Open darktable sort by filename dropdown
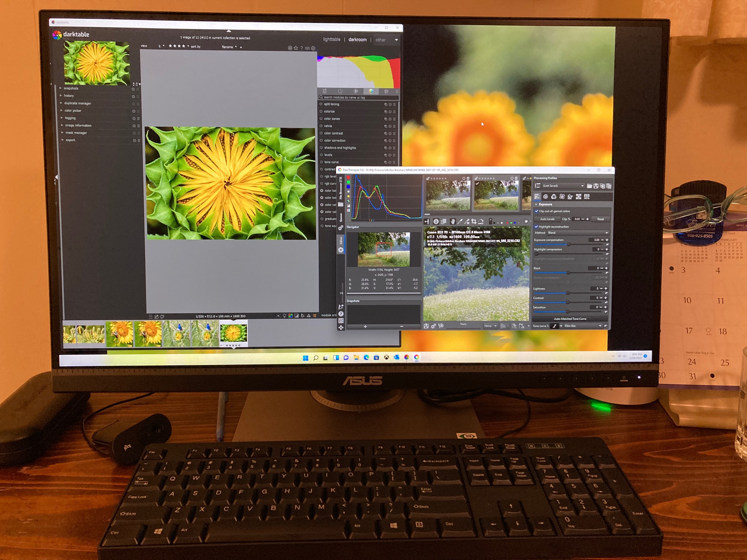 pyautogui.click(x=229, y=47)
